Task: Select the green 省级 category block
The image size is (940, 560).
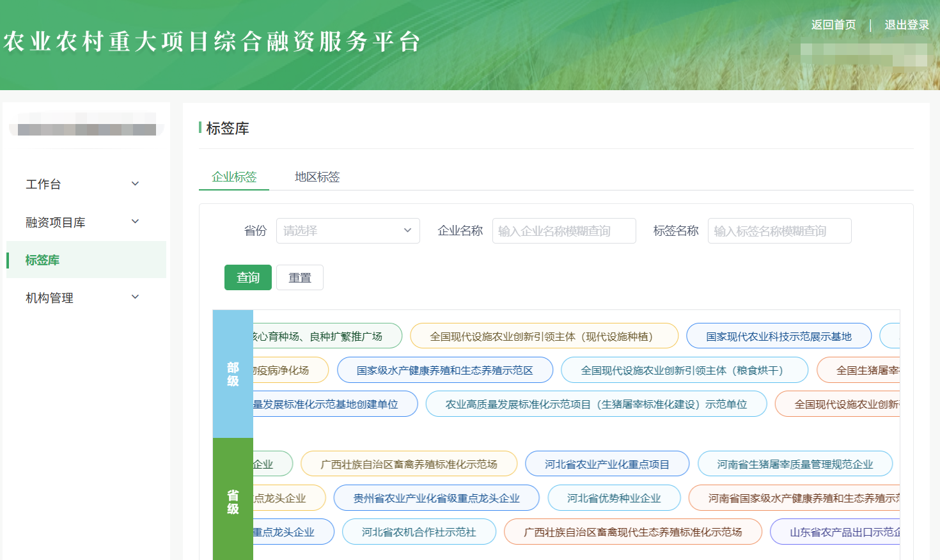Action: click(x=233, y=502)
